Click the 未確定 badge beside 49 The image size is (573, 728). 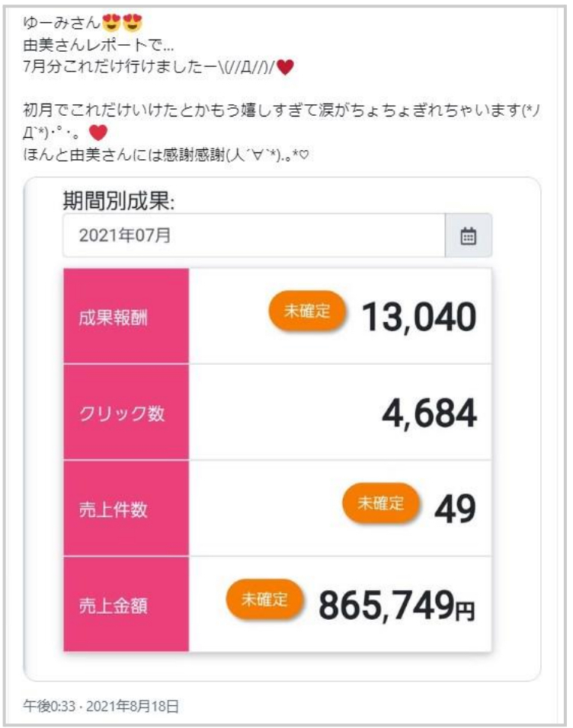pyautogui.click(x=381, y=503)
